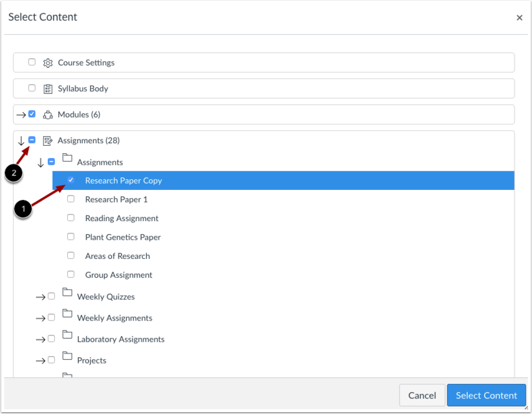Screen dimensions: 532x414
Task: Click the Course Settings gear icon
Action: coord(48,63)
